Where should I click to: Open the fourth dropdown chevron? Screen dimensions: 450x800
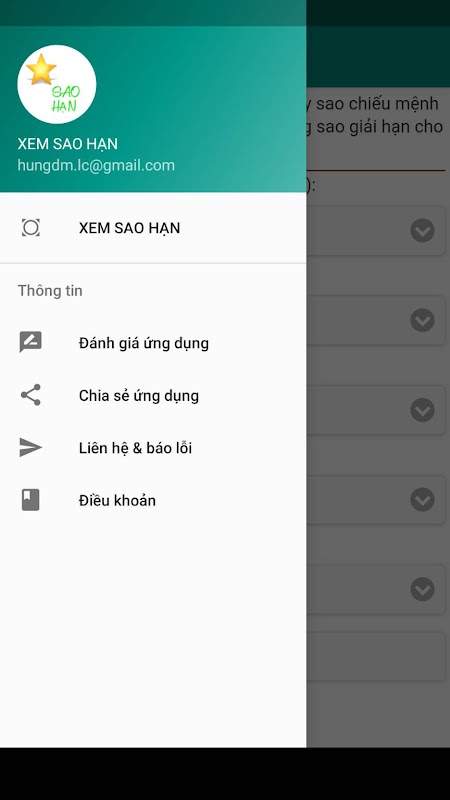click(422, 499)
